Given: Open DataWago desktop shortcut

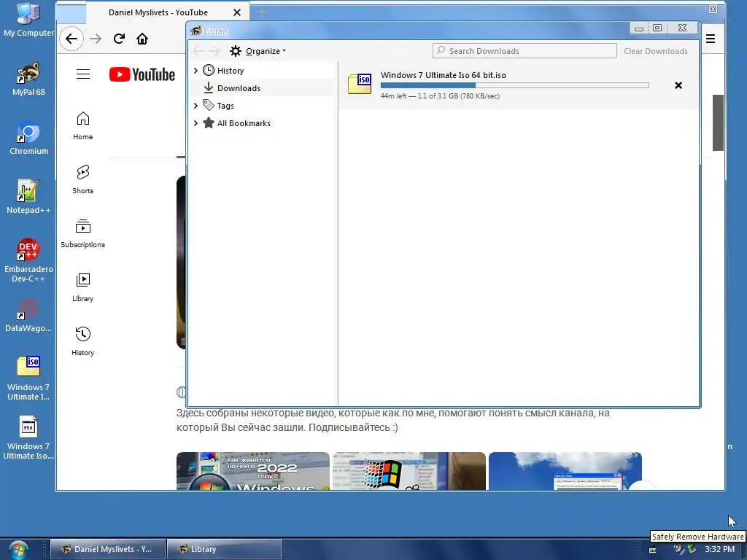Looking at the screenshot, I should (28, 315).
